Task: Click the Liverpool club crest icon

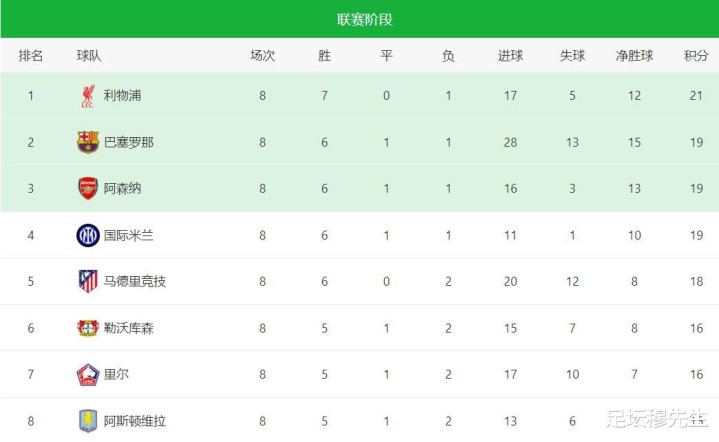Action: 88,96
